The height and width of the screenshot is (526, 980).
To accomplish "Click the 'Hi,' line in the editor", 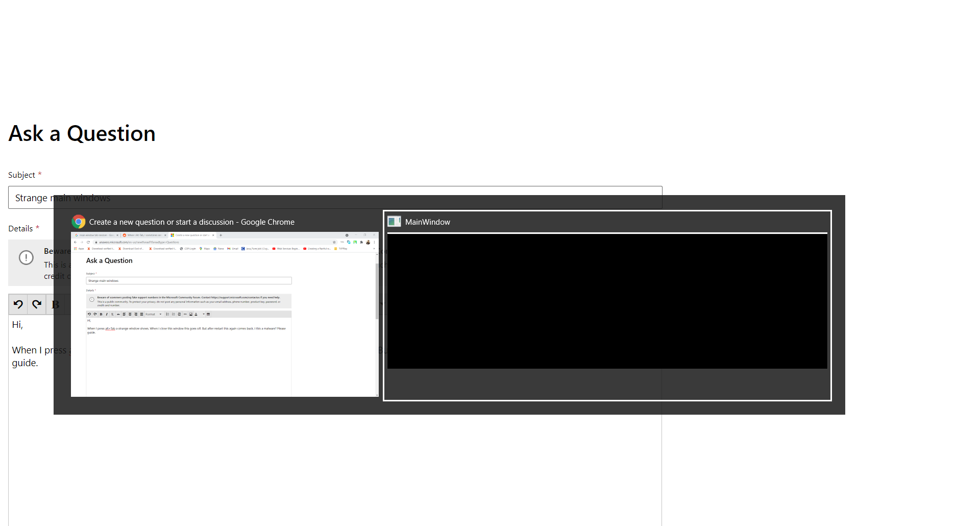I will click(x=17, y=325).
